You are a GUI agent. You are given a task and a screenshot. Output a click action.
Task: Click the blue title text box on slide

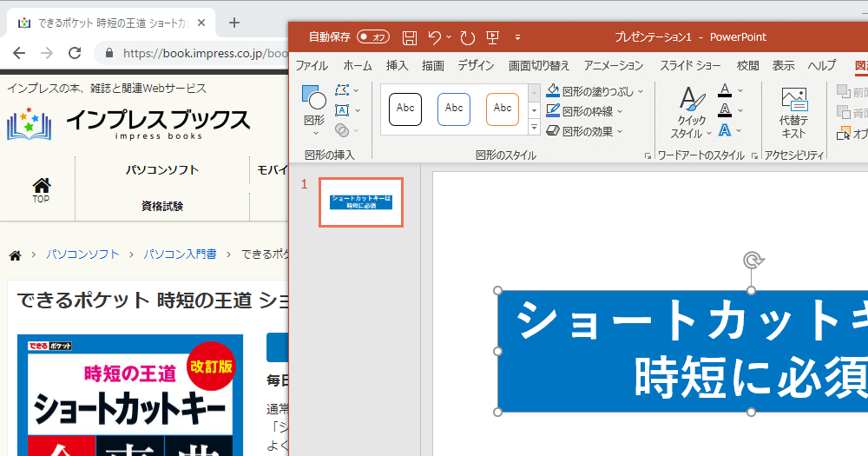(682, 351)
